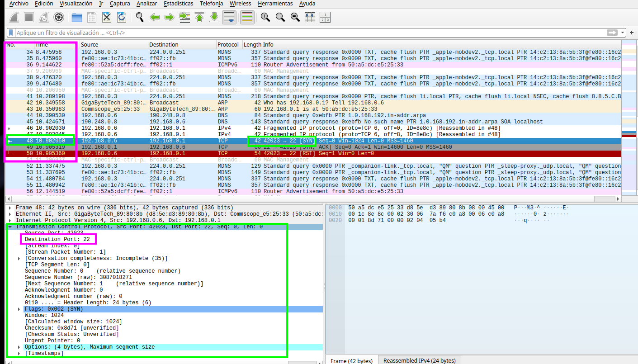638x364 pixels.
Task: Open display filter history dropdown
Action: 623,33
